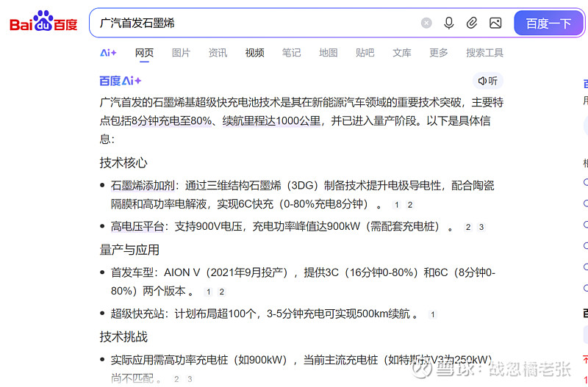
Task: Click underlined text 8分钟充电至80%
Action: pos(171,121)
